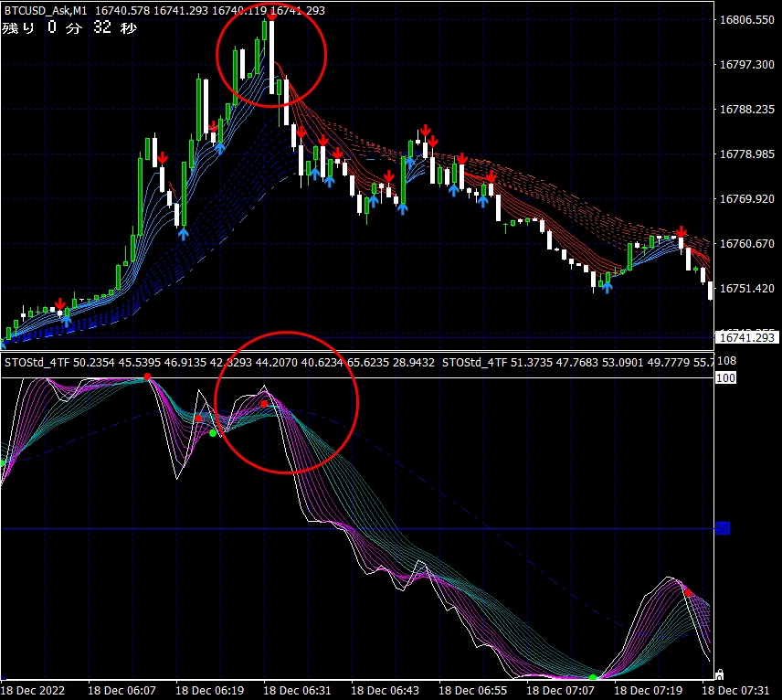Viewport: 782px width, 700px height.
Task: Click the BTCUSD_Ask,M1 chart title
Action: click(44, 8)
